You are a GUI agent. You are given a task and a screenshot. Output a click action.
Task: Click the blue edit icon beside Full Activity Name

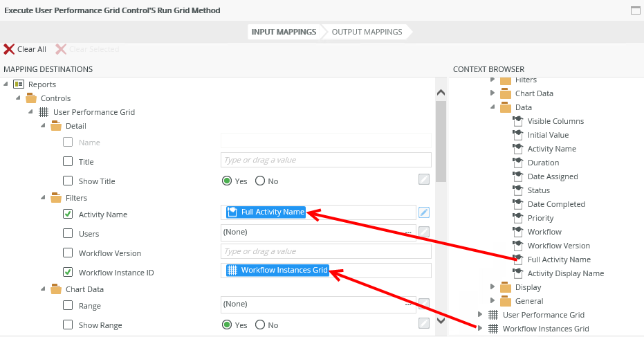pos(424,212)
